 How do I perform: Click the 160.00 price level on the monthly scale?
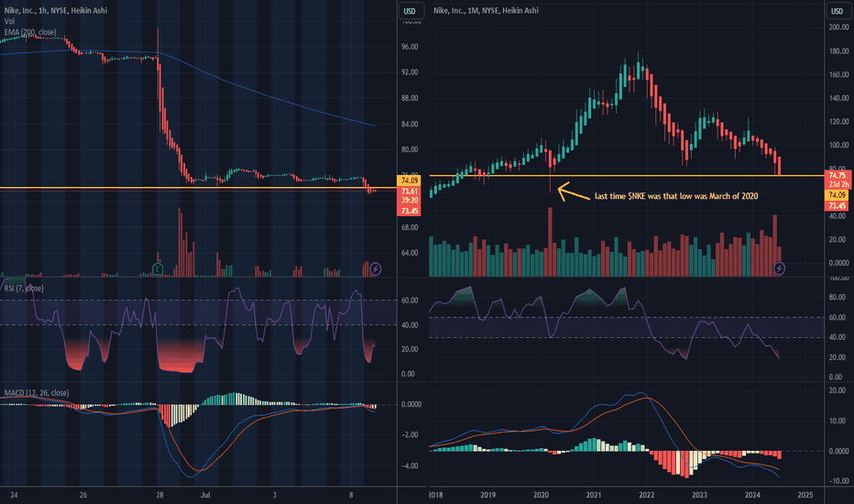coord(838,74)
